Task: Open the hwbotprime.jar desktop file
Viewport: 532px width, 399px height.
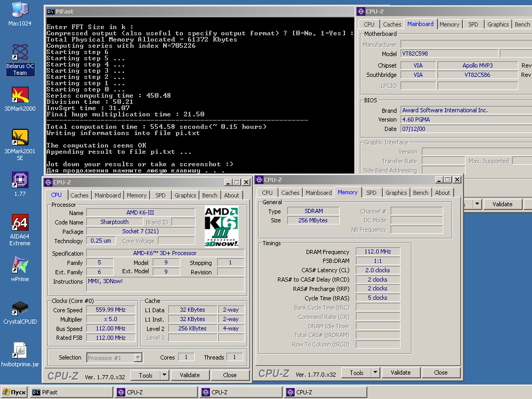Action: coord(20,354)
